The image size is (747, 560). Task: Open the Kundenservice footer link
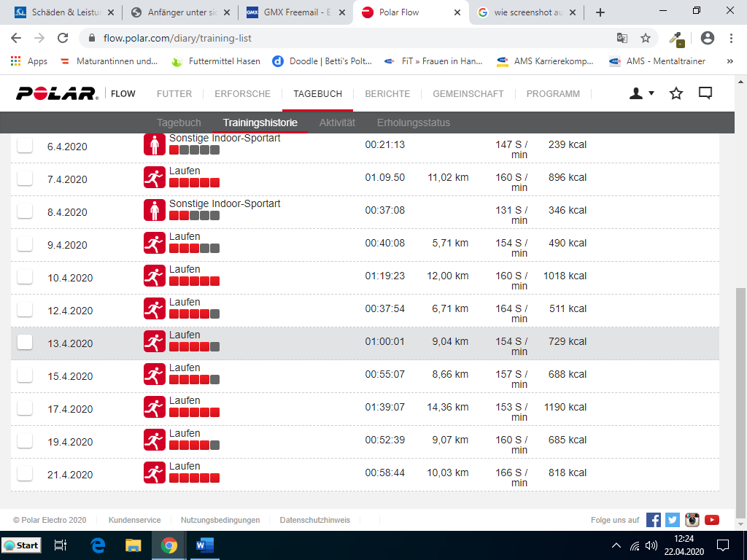coord(134,520)
